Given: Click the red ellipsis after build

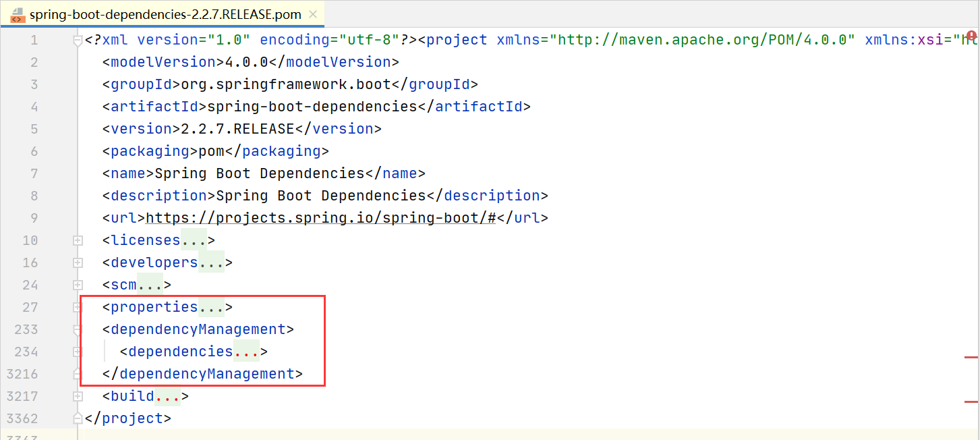Looking at the screenshot, I should (167, 397).
